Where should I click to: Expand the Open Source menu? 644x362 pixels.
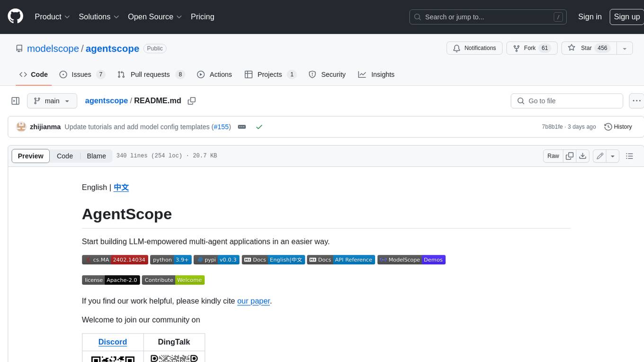tap(155, 17)
